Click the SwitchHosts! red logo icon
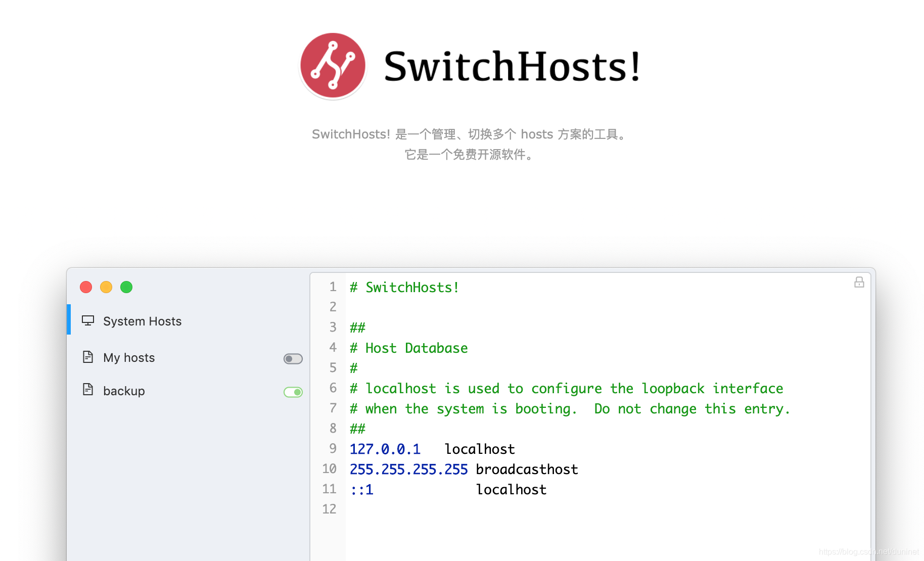 pyautogui.click(x=333, y=66)
